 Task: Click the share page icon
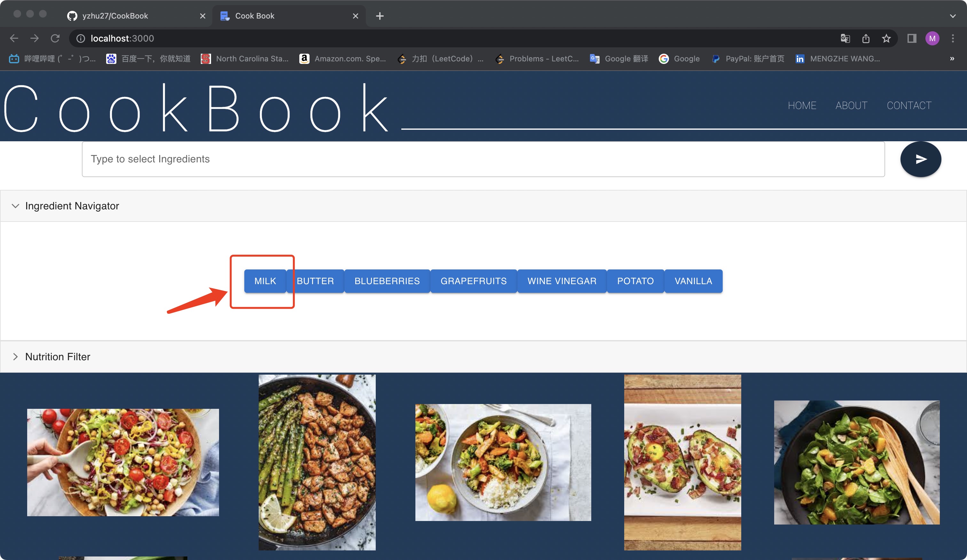point(866,38)
